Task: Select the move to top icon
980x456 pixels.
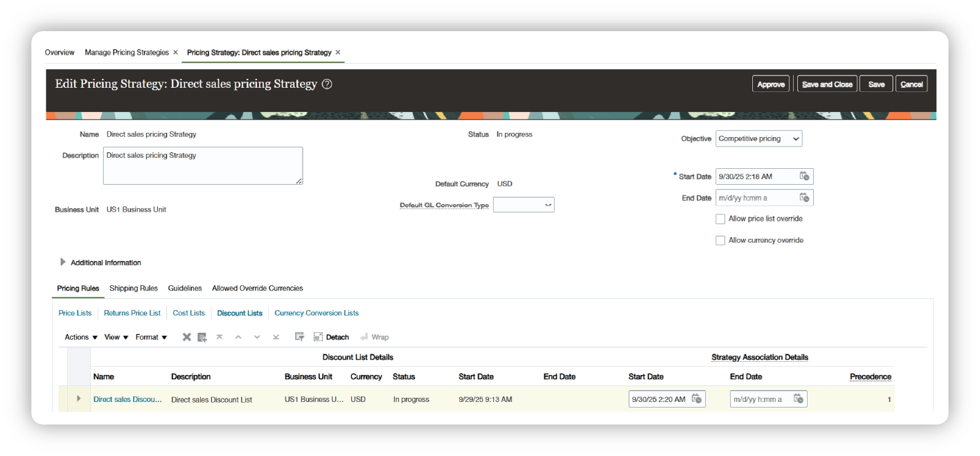Action: 219,337
